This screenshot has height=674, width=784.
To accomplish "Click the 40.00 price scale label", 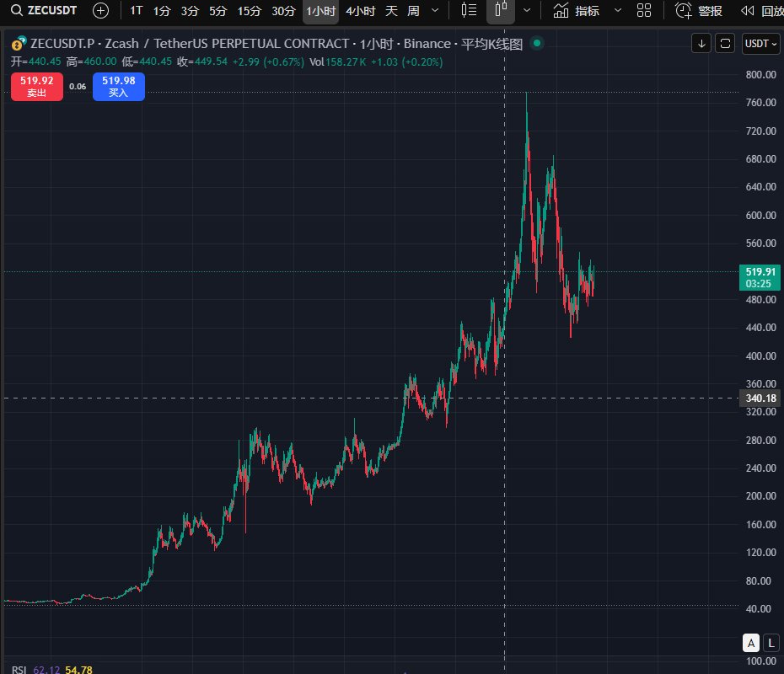I will pyautogui.click(x=758, y=608).
